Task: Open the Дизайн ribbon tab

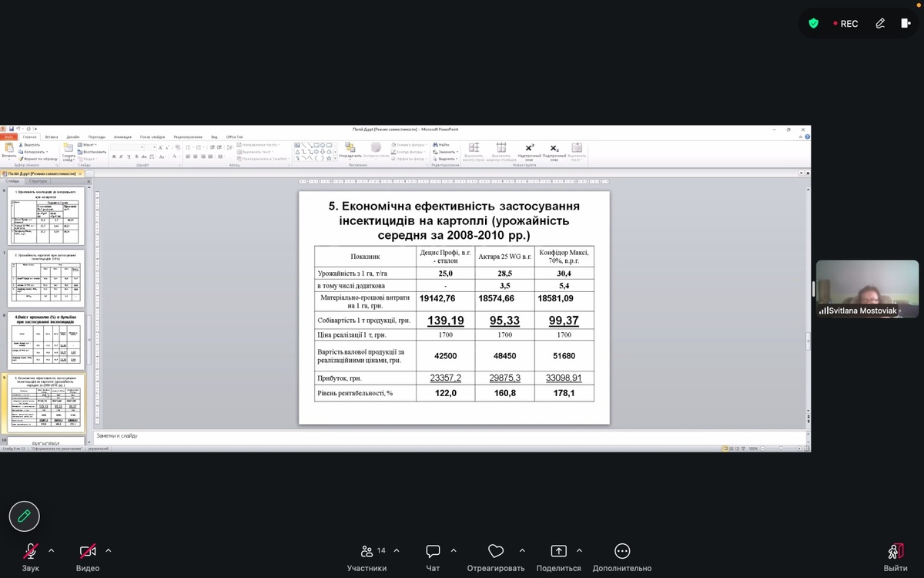Action: point(73,137)
